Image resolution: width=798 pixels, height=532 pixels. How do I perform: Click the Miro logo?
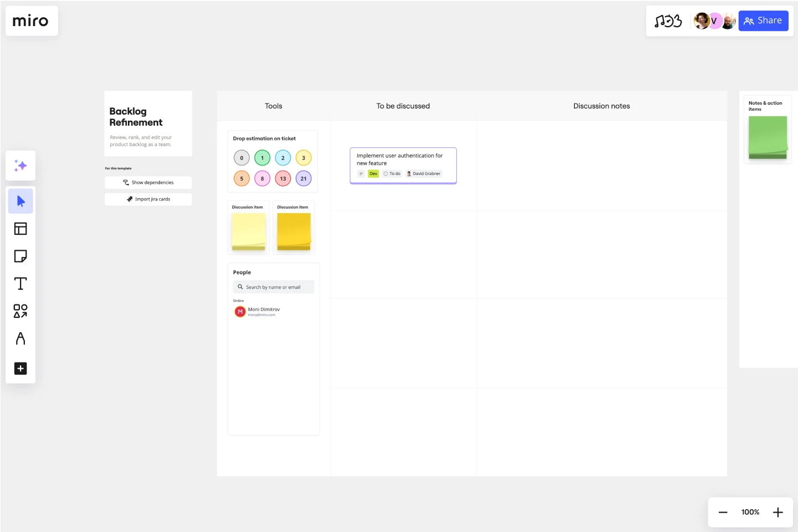coord(30,21)
